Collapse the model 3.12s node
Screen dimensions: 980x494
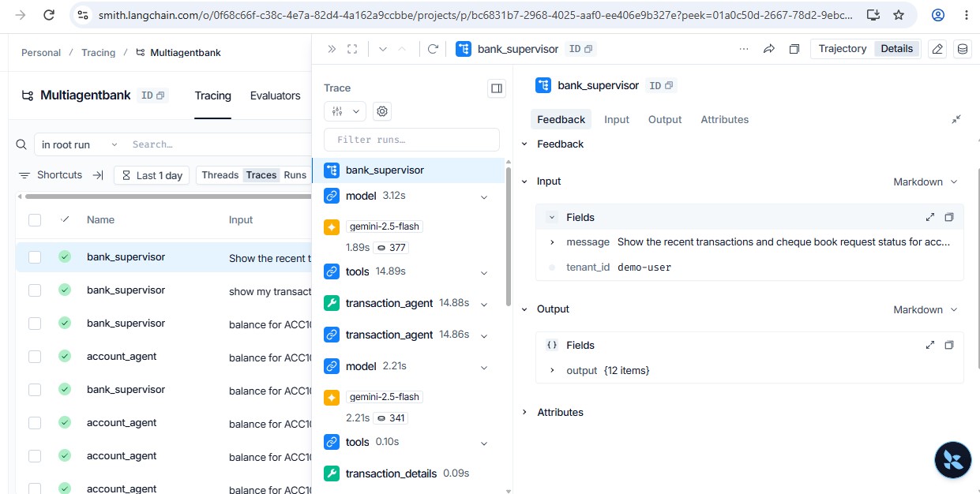(x=484, y=196)
